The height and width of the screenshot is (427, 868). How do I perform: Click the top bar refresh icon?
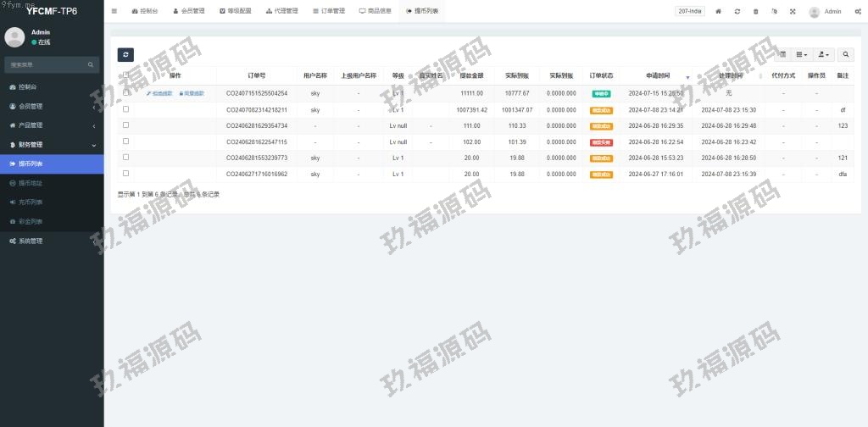point(737,11)
